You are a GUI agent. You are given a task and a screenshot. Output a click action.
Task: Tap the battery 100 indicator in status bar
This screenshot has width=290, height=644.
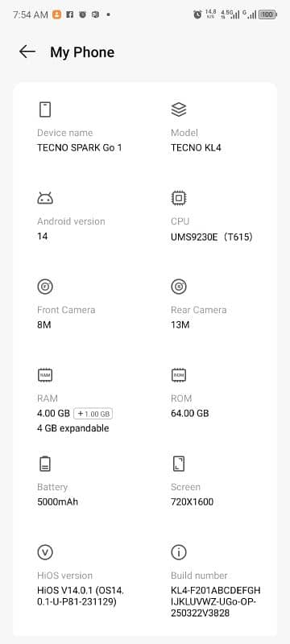coord(267,14)
